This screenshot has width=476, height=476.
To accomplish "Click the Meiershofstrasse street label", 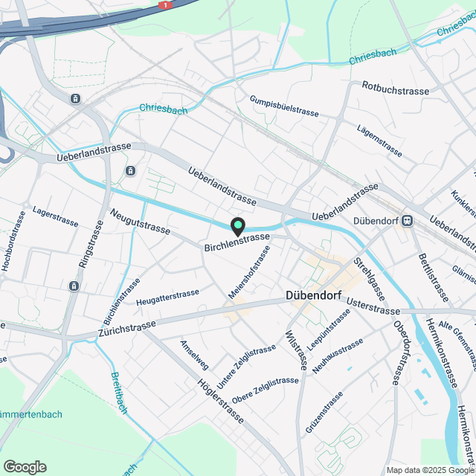I will point(249,272).
